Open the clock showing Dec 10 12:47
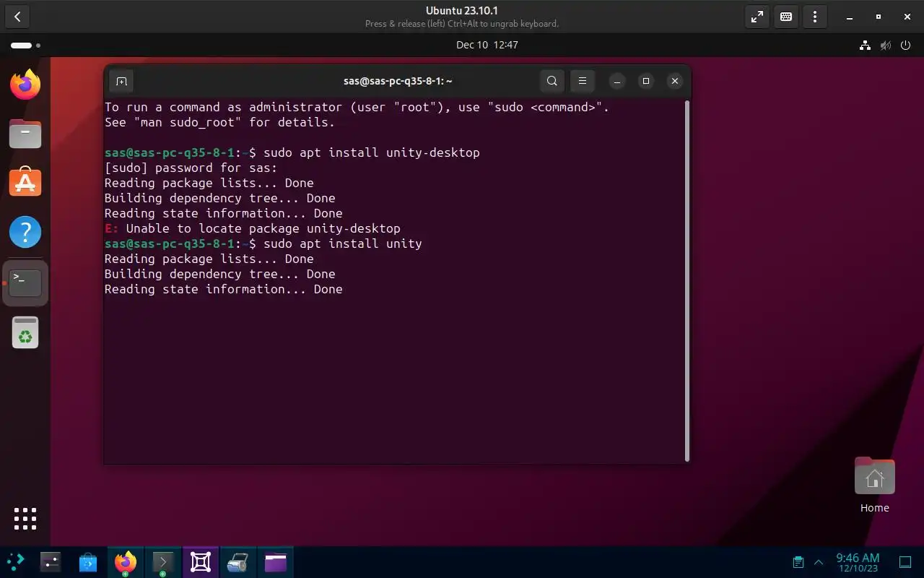924x578 pixels. click(x=487, y=45)
